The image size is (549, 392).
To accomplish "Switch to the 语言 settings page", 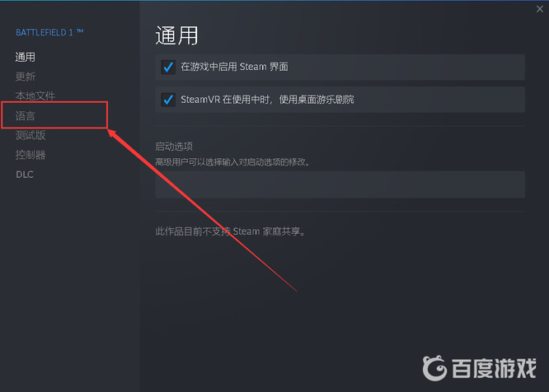I will click(x=26, y=116).
